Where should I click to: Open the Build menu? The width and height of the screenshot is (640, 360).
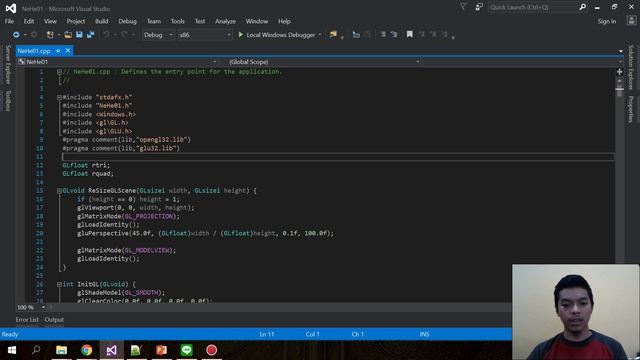coord(102,21)
